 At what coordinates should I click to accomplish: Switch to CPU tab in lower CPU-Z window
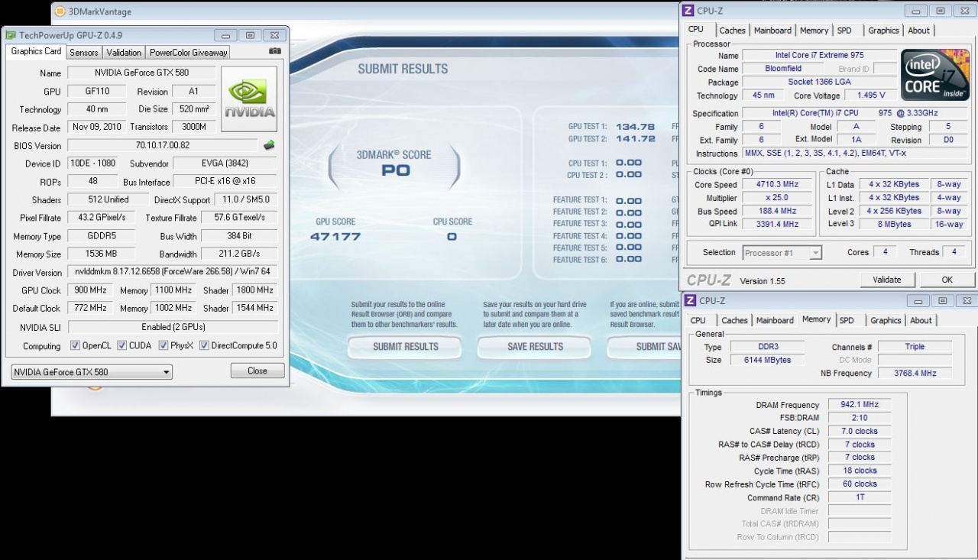(698, 321)
